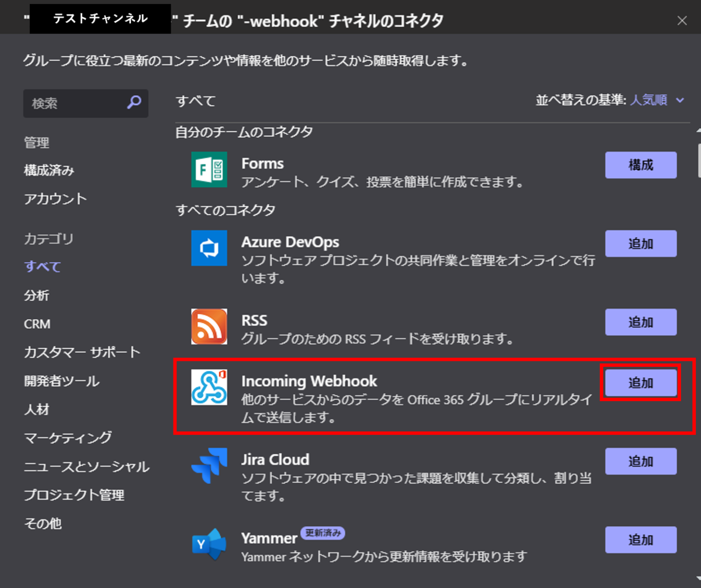
Task: Click the RSS connector title
Action: pyautogui.click(x=255, y=321)
